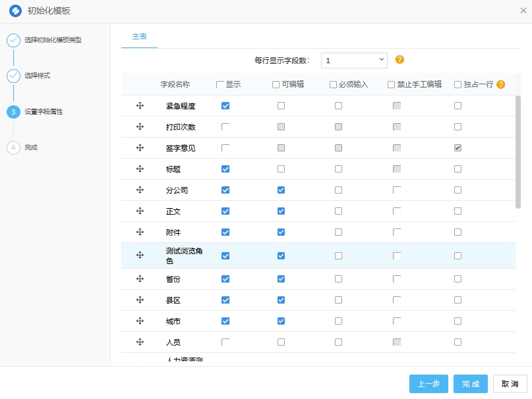The height and width of the screenshot is (399, 532).
Task: Click the help icon beside 每行显示字段数 dropdown
Action: tap(399, 60)
